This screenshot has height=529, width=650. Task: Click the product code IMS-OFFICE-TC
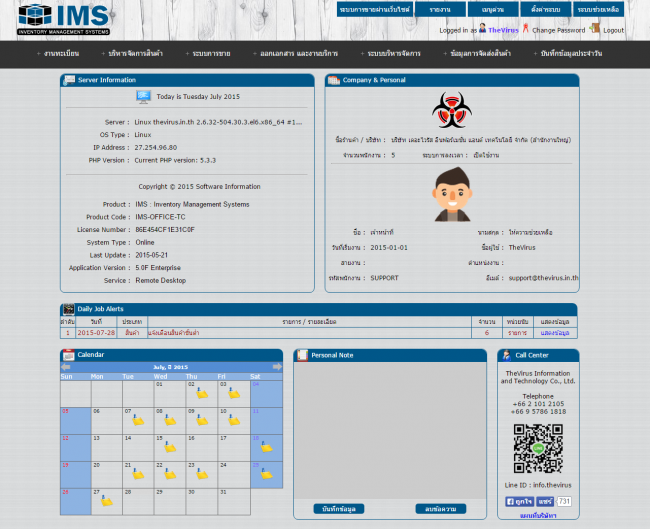160,217
